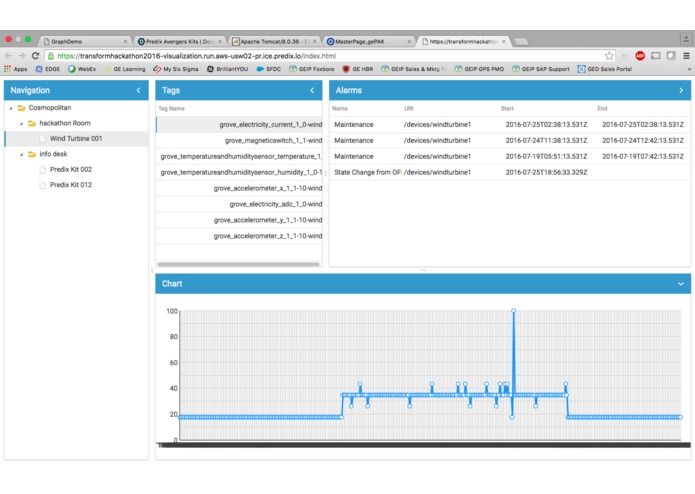Screen dimensions: 695x494
Task: Click the green padlock security icon
Action: [51, 56]
